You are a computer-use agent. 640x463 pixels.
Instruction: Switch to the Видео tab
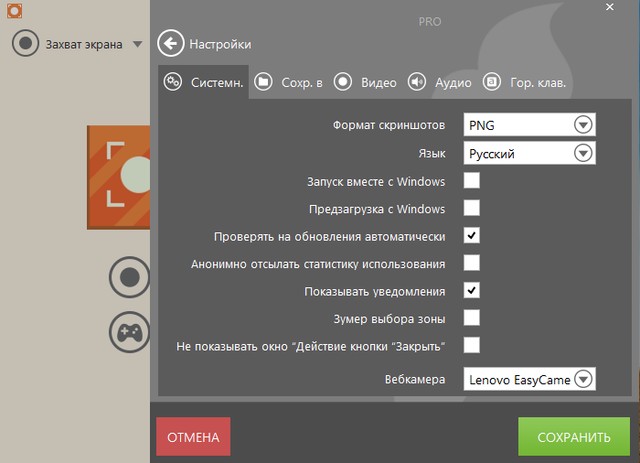click(366, 82)
